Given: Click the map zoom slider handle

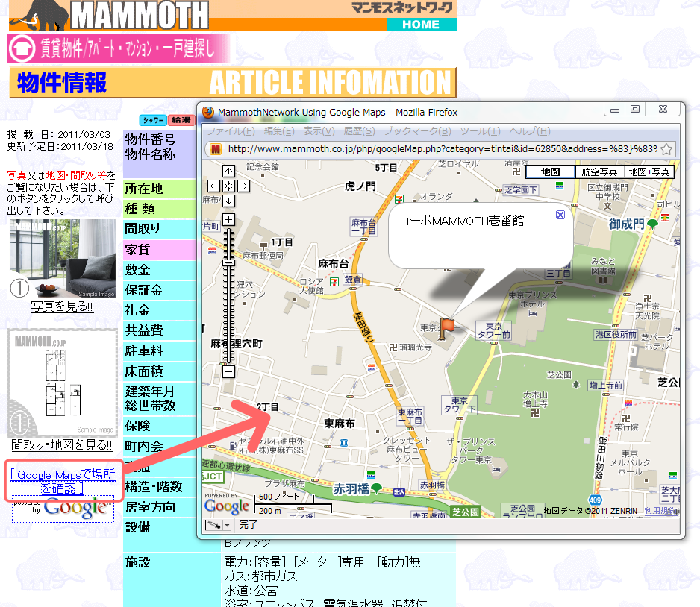Looking at the screenshot, I should (228, 262).
